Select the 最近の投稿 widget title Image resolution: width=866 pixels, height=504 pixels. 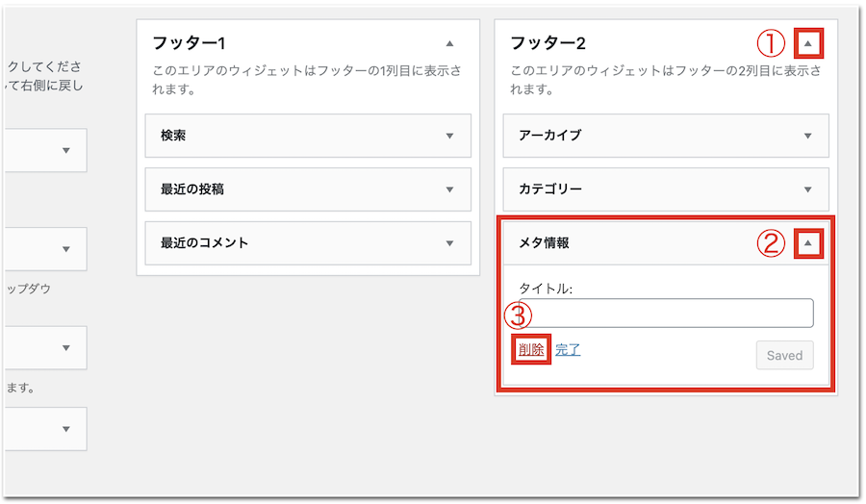click(192, 189)
